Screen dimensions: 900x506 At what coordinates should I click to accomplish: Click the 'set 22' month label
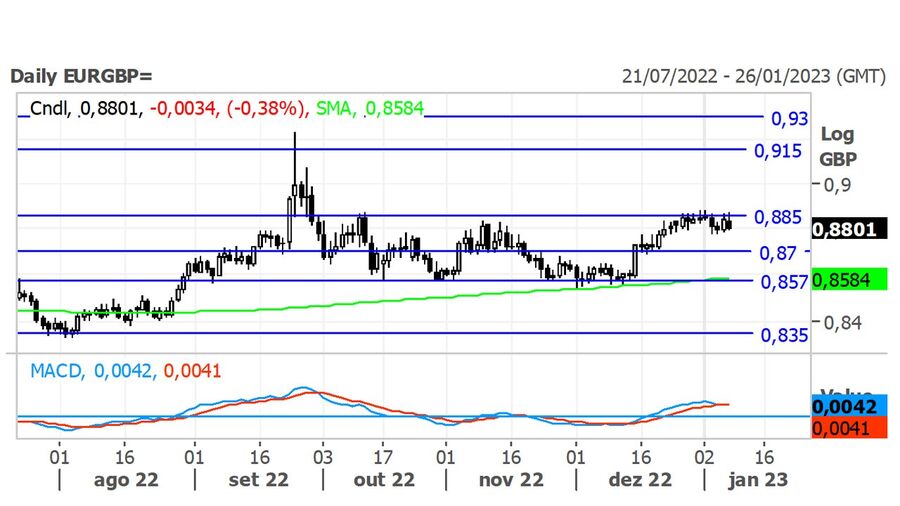pyautogui.click(x=258, y=480)
